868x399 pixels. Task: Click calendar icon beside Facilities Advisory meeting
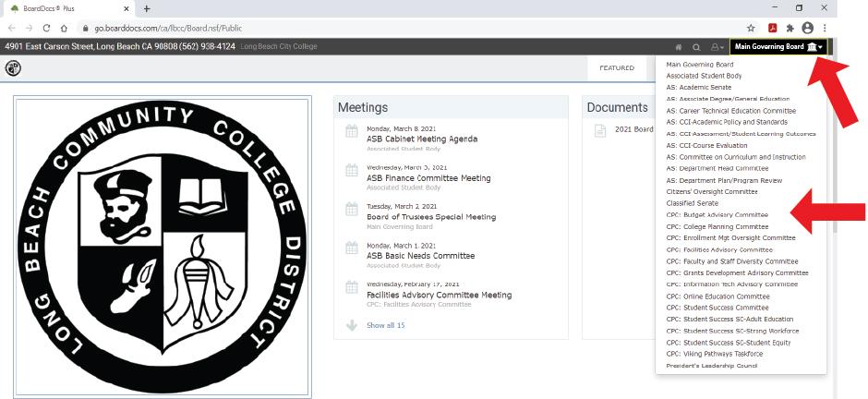[x=352, y=287]
